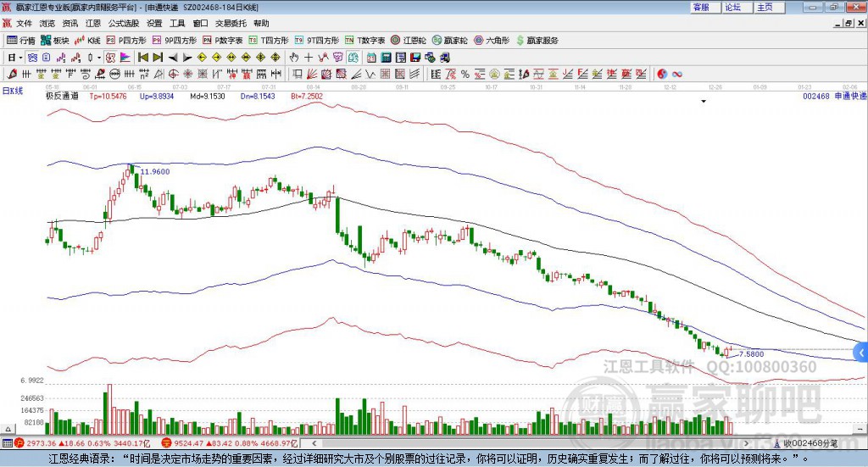The image size is (868, 467).
Task: Click the blue infinity loop icon
Action: tap(677, 74)
